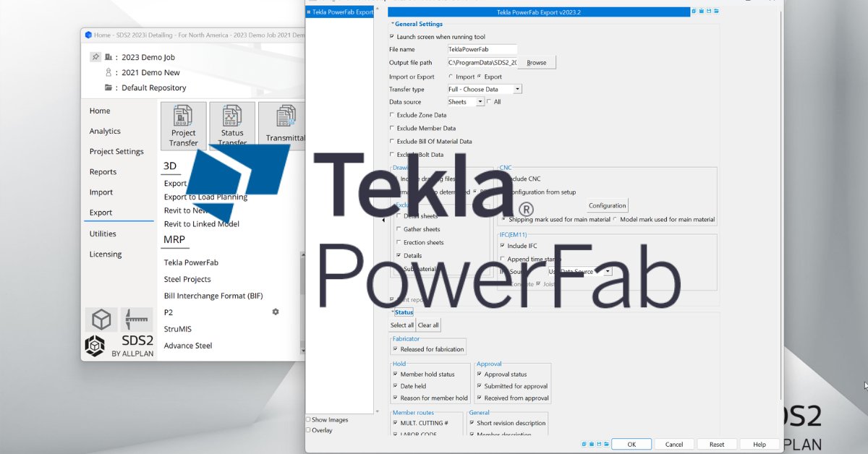Click the 3D cube icon in SDS2 sidebar
The height and width of the screenshot is (454, 868).
[101, 320]
